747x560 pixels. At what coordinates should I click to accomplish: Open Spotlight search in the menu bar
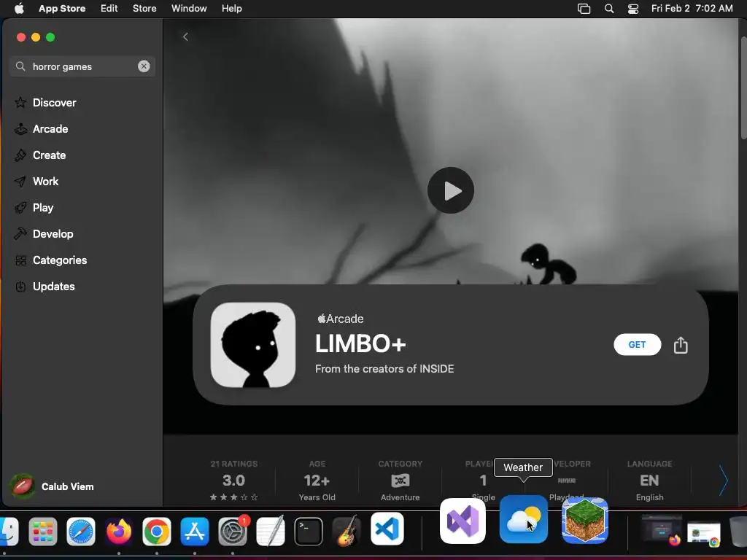point(609,9)
